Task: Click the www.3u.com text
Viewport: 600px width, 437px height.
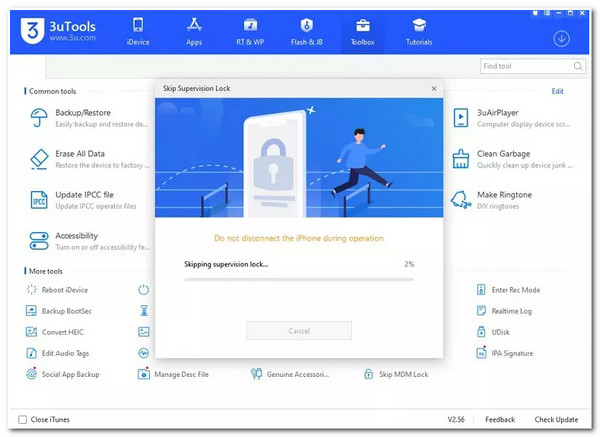Action: [72, 38]
